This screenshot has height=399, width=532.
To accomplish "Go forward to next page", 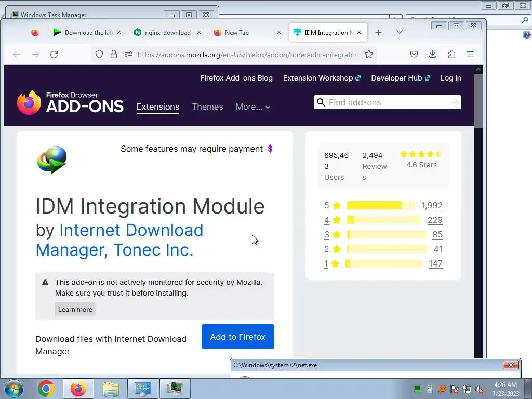I will 35,54.
